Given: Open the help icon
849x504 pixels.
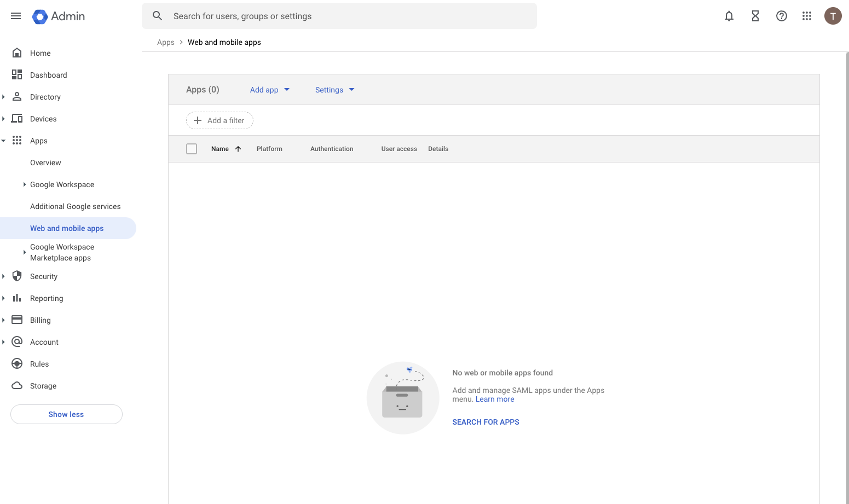Looking at the screenshot, I should click(x=781, y=16).
